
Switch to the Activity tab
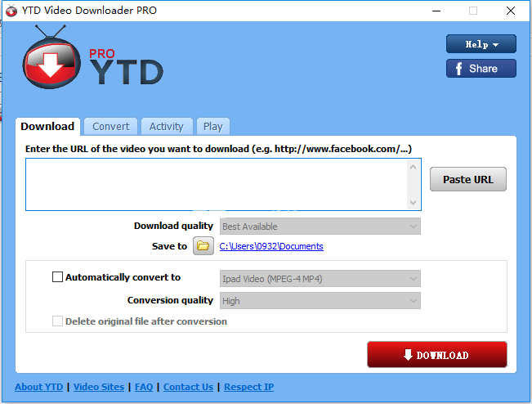click(x=167, y=127)
